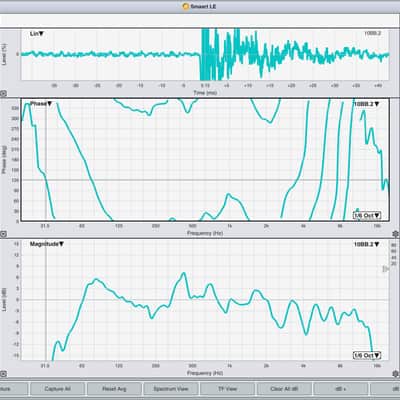
Task: Click the collapse arrow icon below the impulse plot
Action: [3, 94]
